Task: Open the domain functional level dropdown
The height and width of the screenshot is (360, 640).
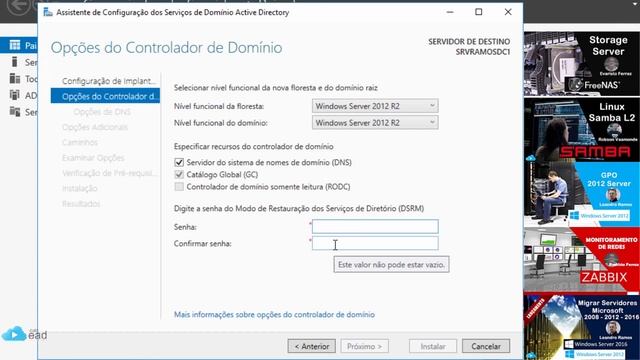Action: click(x=375, y=122)
